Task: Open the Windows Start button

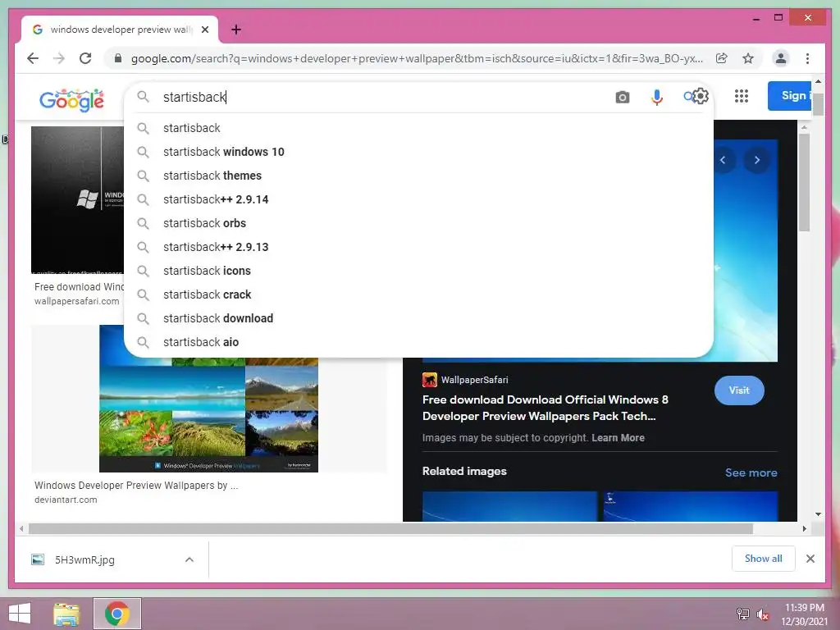Action: pyautogui.click(x=20, y=614)
